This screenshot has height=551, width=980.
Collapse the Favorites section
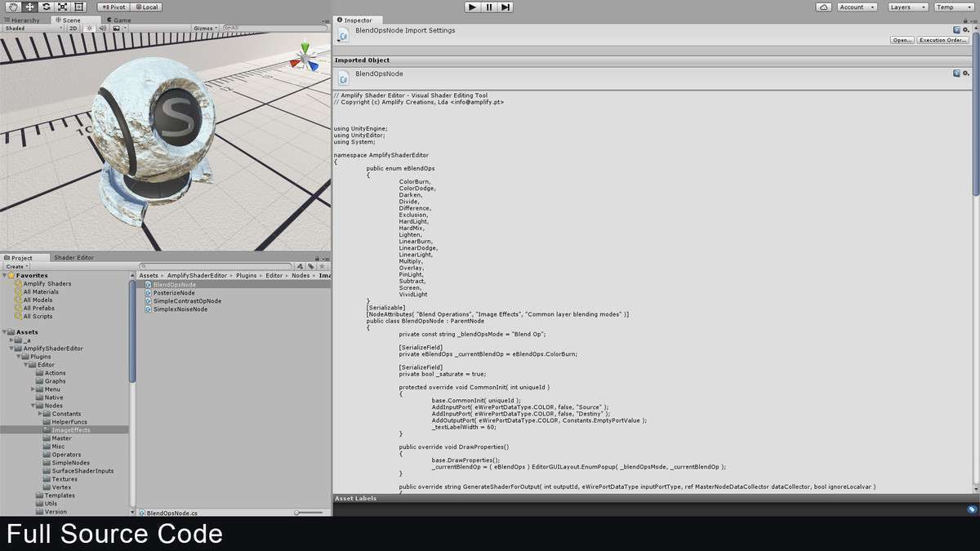point(4,276)
